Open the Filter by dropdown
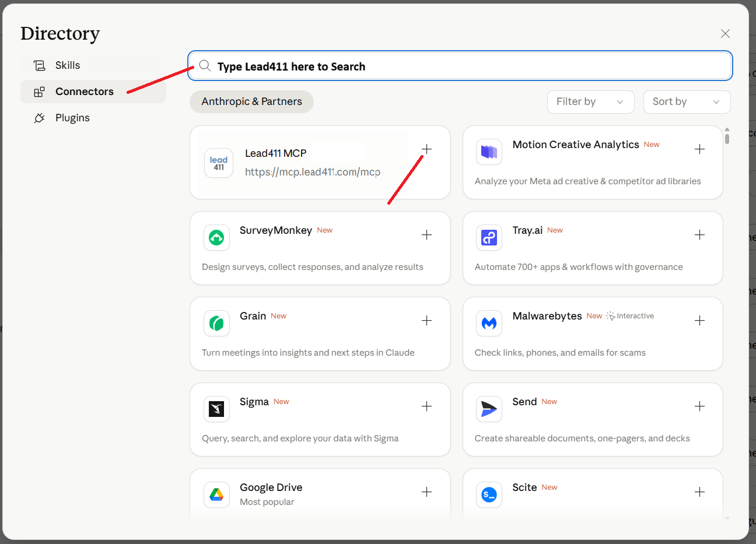 pyautogui.click(x=590, y=102)
